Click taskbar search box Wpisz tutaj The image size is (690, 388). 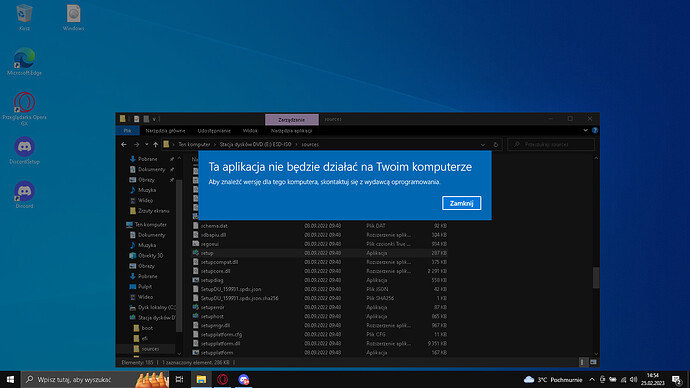(95, 379)
